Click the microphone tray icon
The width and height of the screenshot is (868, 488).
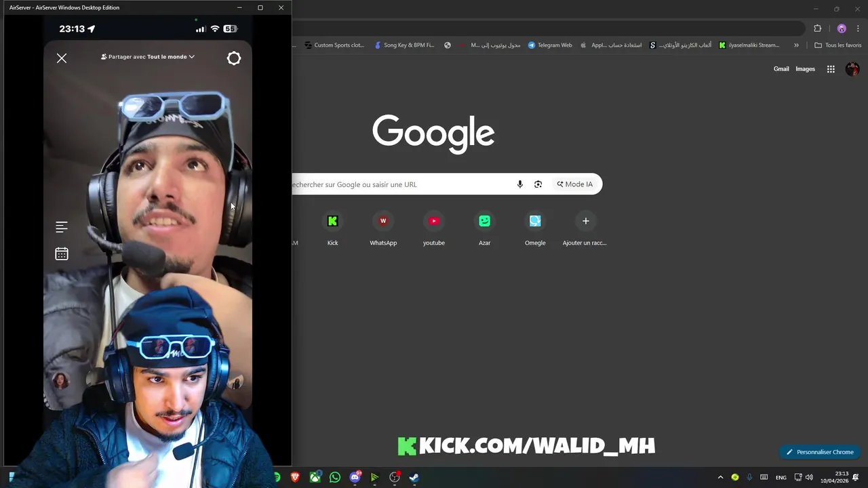(x=749, y=477)
